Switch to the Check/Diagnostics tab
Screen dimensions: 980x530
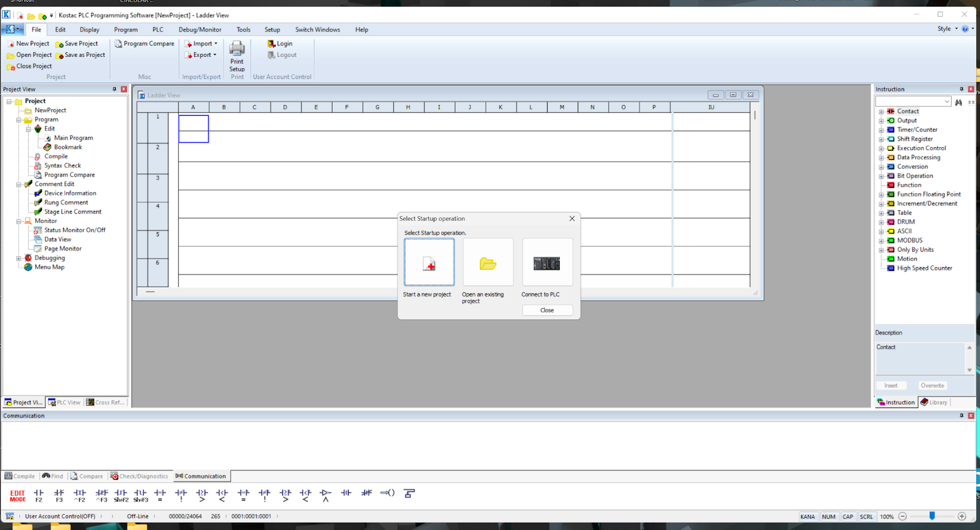click(x=139, y=476)
